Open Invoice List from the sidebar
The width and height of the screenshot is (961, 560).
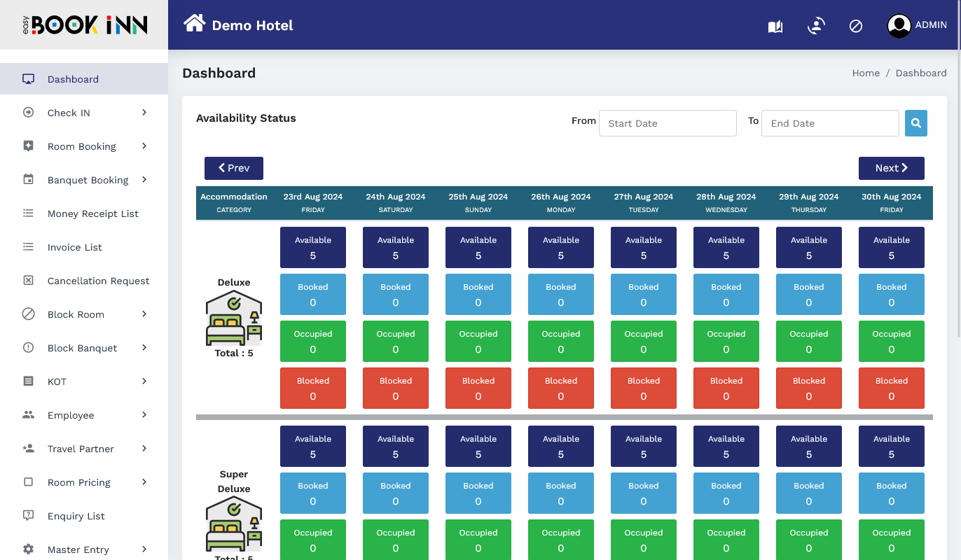(x=74, y=247)
